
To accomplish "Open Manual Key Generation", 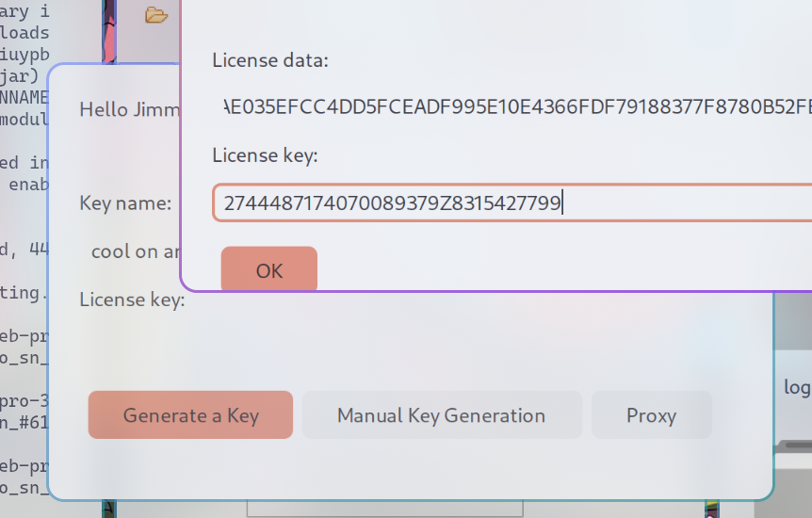I will 442,415.
